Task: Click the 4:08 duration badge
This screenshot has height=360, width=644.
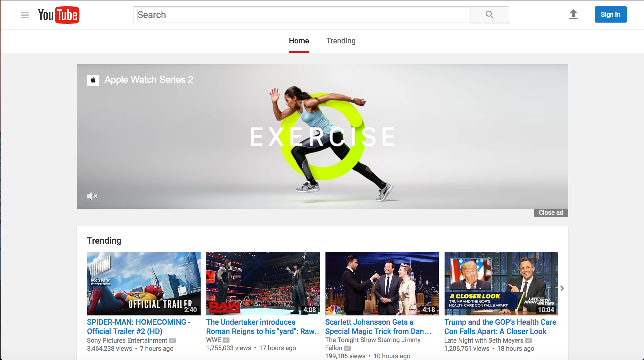Action: 310,310
